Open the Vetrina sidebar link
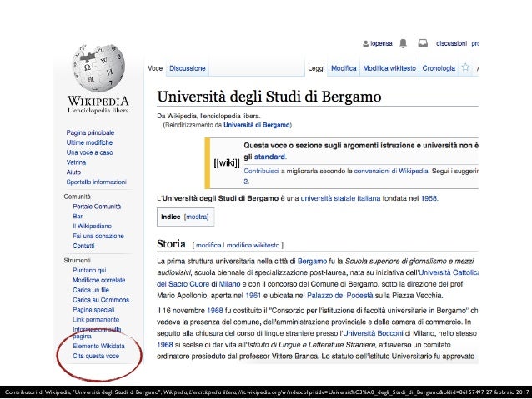Image resolution: width=532 pixels, height=399 pixels. click(x=76, y=162)
